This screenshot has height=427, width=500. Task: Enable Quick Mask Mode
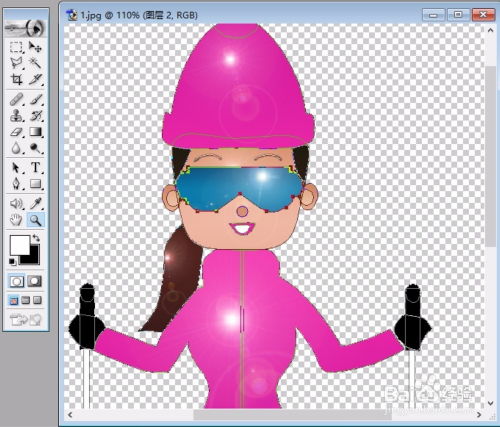(x=35, y=281)
